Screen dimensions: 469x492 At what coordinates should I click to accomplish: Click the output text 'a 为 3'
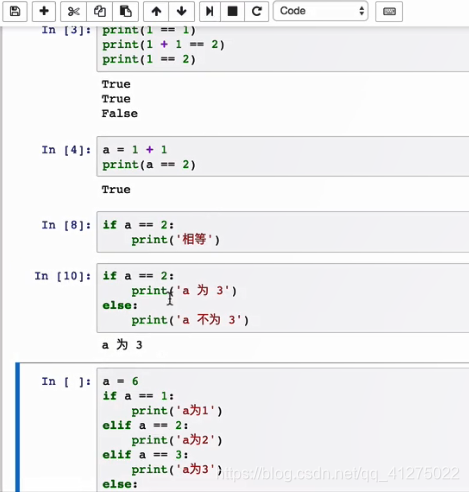click(122, 345)
